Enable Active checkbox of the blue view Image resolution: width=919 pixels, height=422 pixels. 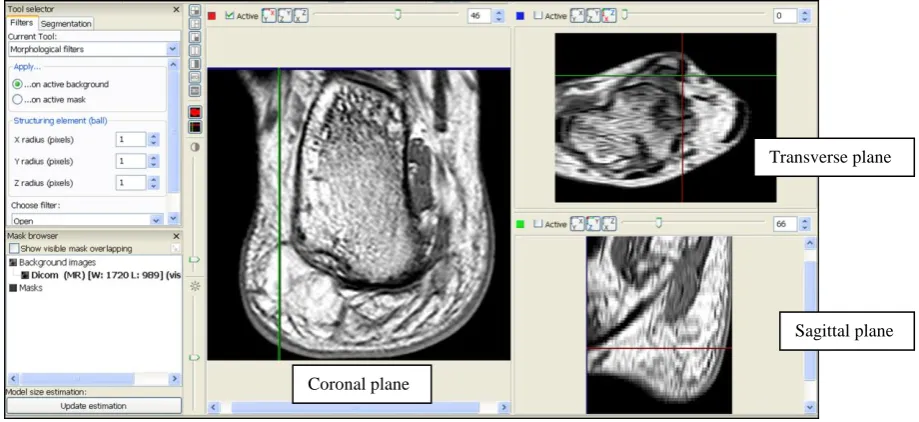538,16
